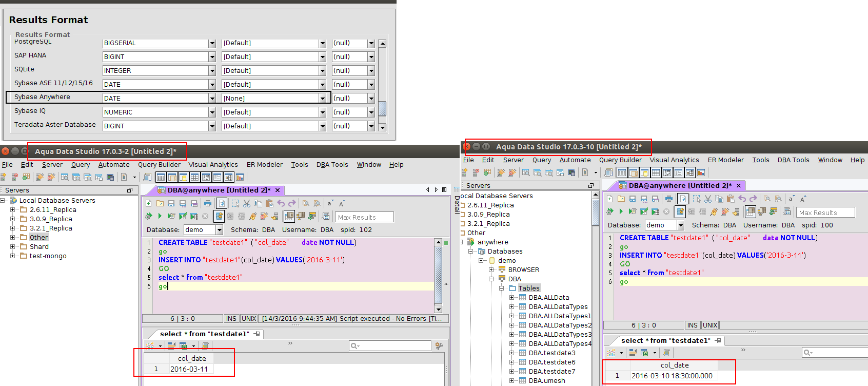Viewport: 868px width, 386px height.
Task: Expand the DBA.ALLData table node in the right window
Action: tap(512, 298)
